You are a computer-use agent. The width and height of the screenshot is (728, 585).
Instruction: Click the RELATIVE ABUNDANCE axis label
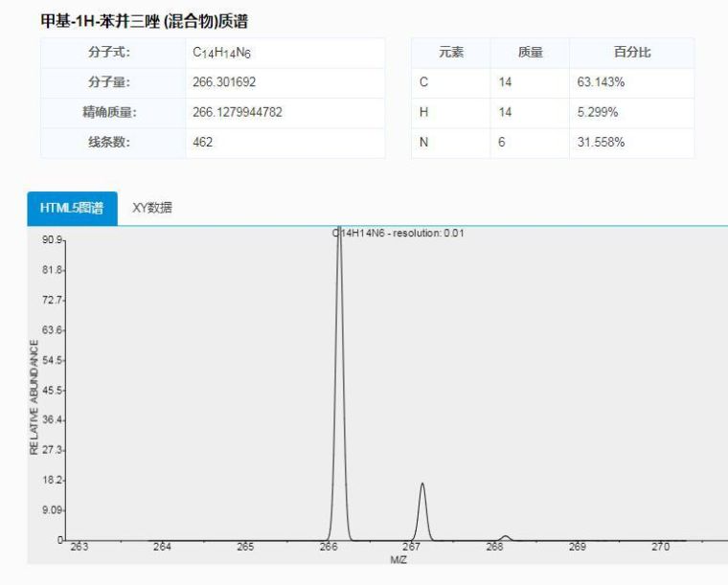click(x=35, y=397)
